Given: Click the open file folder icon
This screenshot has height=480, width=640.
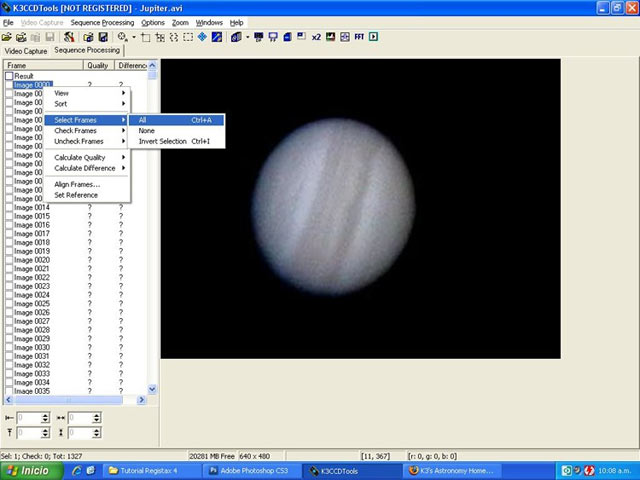Looking at the screenshot, I should click(7, 37).
